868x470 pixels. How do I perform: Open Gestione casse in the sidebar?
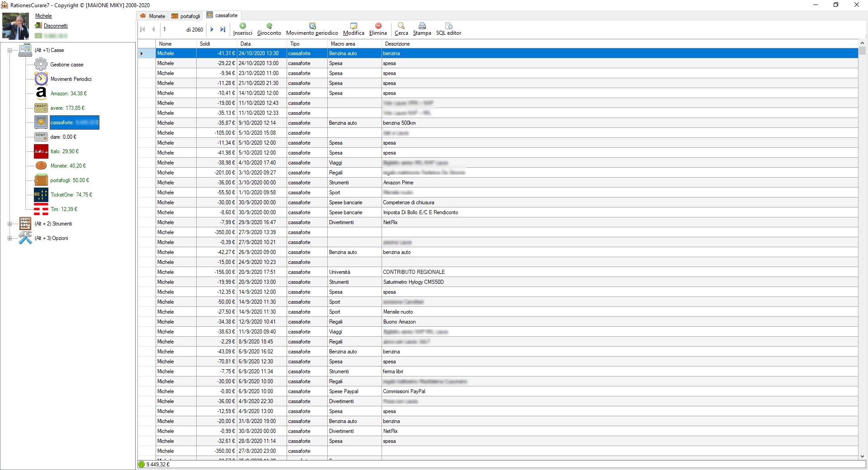tap(66, 65)
